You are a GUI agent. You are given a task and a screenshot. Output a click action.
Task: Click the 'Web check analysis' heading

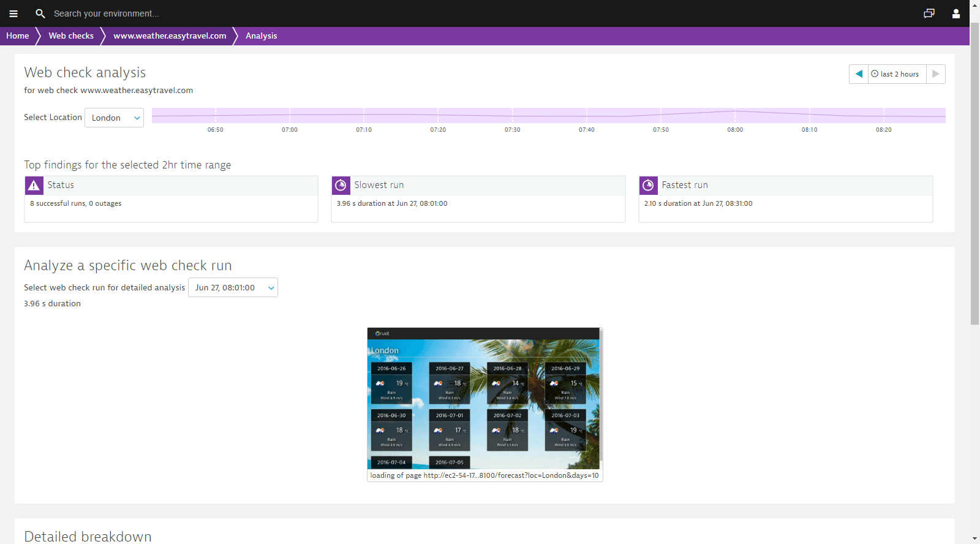click(x=85, y=72)
